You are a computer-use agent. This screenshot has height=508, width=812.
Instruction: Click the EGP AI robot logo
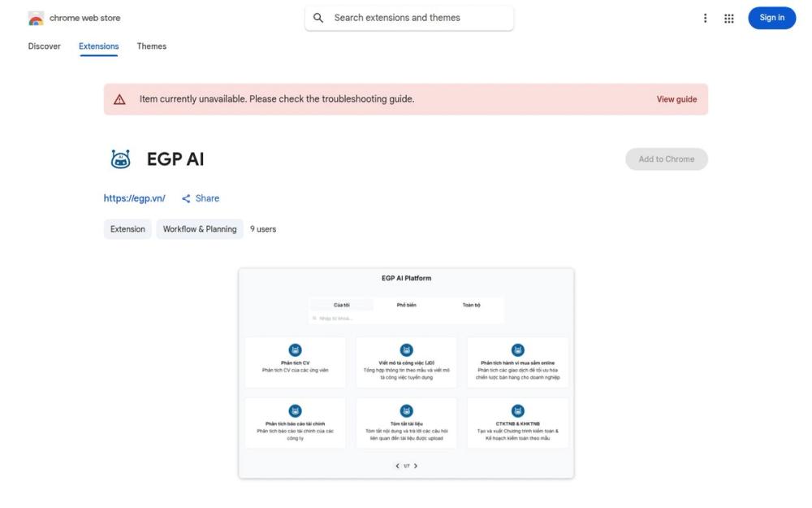121,159
